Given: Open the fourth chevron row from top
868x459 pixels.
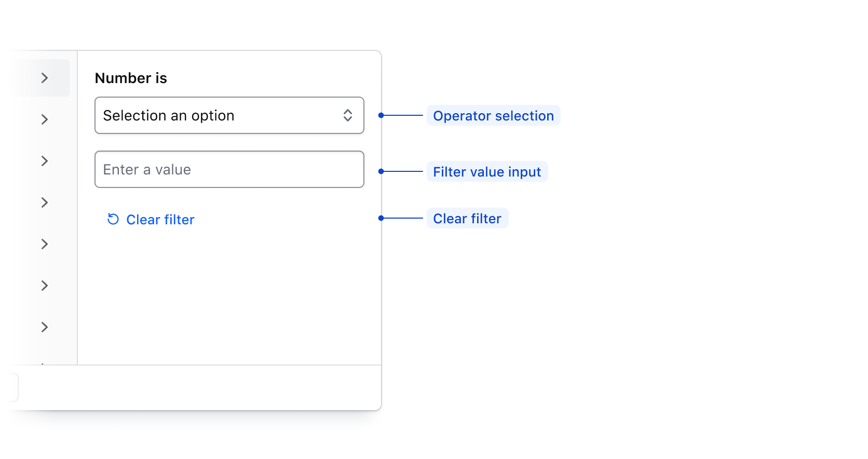Looking at the screenshot, I should click(x=45, y=203).
